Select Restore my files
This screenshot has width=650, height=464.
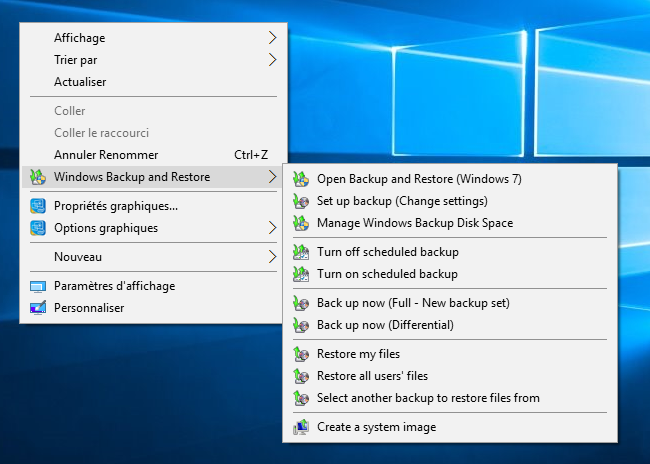point(450,354)
